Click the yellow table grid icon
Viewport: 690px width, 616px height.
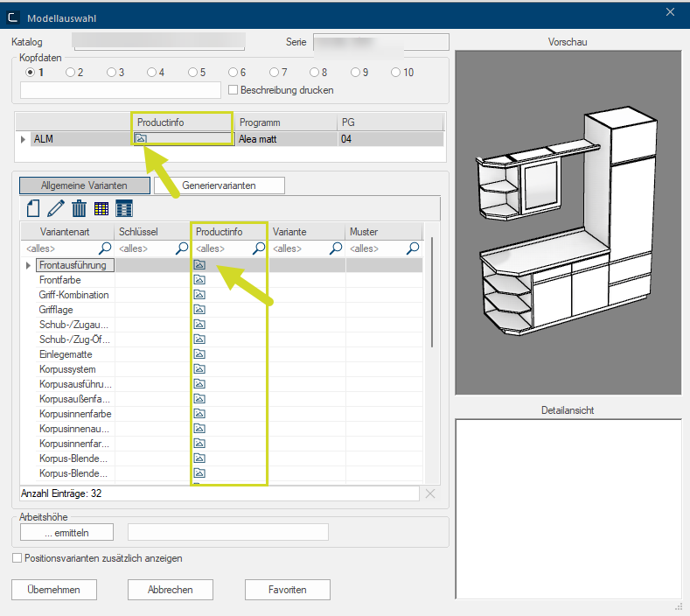click(x=101, y=208)
